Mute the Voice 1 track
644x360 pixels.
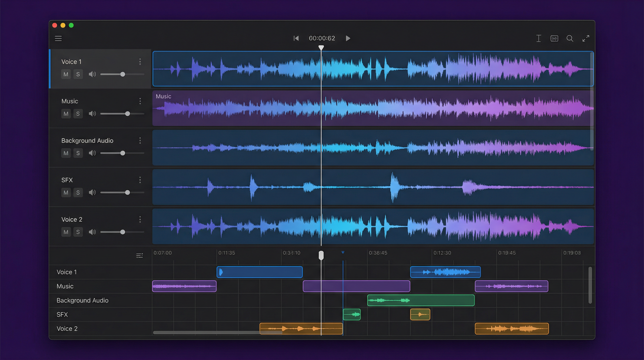tap(66, 74)
